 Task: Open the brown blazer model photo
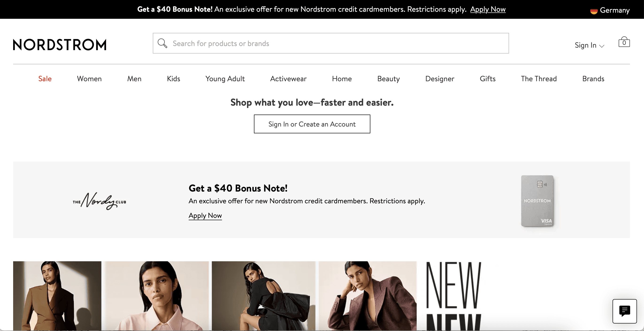57,296
